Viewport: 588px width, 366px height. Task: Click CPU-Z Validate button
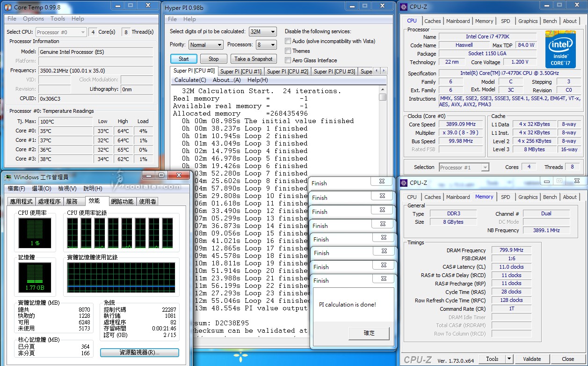(532, 359)
